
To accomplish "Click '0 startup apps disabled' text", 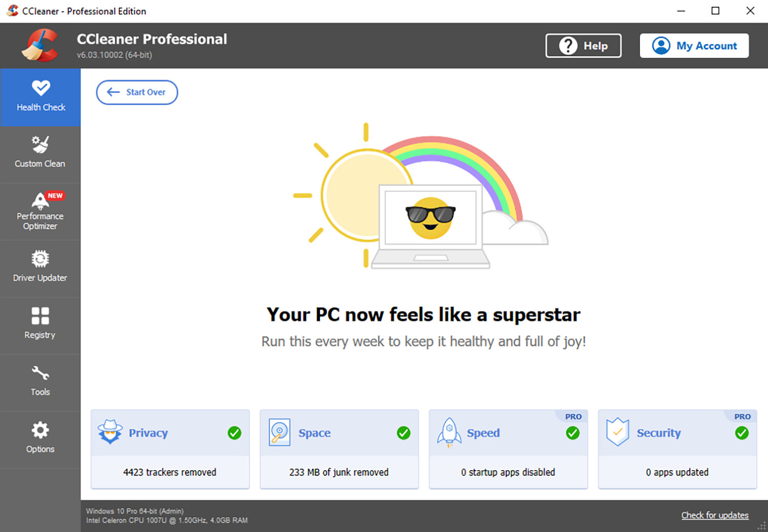I will point(508,472).
